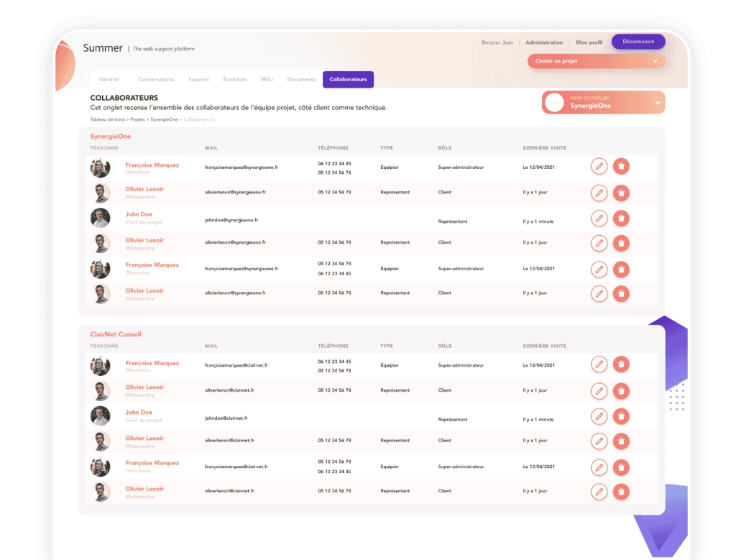Click John Doe's avatar in SynergieOne table
This screenshot has height=560, width=736.
[100, 218]
